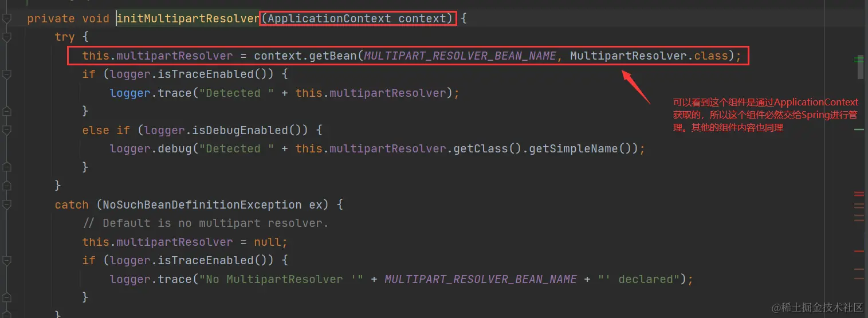Fold the if block containing the "Detected" trace call
The width and height of the screenshot is (868, 318).
click(6, 74)
